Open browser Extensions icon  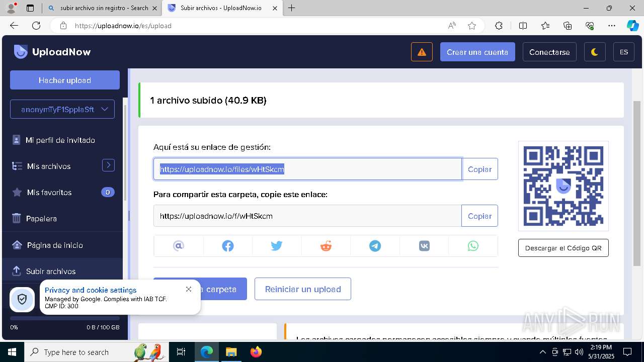point(499,26)
